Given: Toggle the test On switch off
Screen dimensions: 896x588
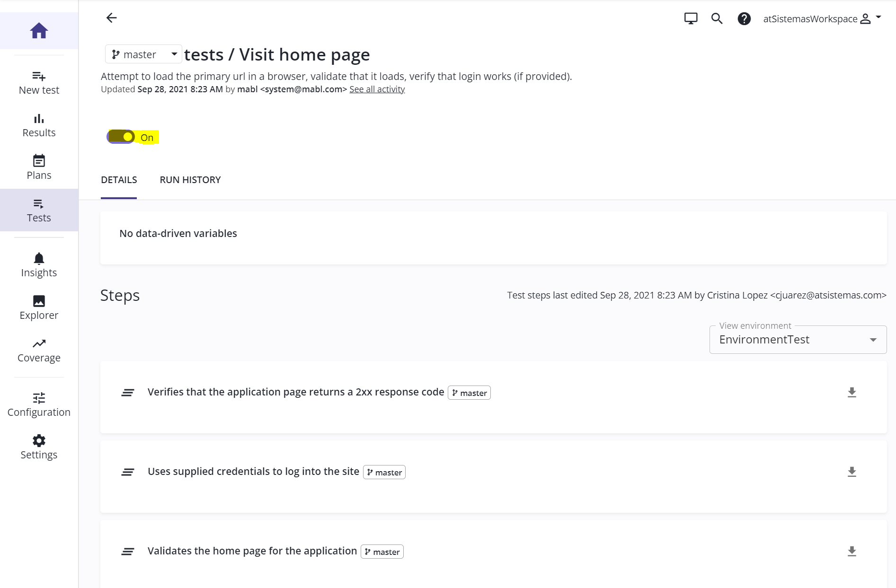Looking at the screenshot, I should [x=121, y=137].
